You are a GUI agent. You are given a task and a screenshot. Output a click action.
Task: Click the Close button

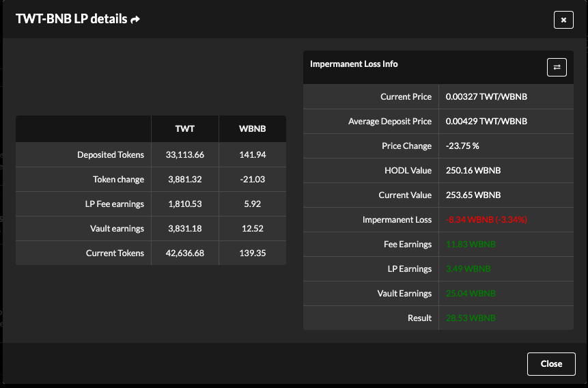pyautogui.click(x=551, y=363)
